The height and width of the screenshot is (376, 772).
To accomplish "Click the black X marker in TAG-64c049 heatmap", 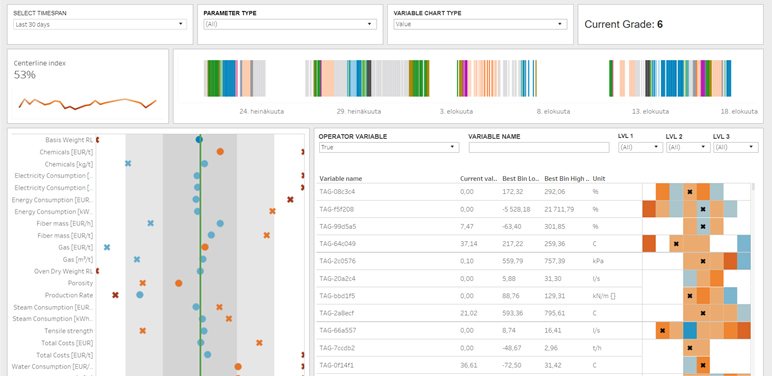I will click(676, 244).
